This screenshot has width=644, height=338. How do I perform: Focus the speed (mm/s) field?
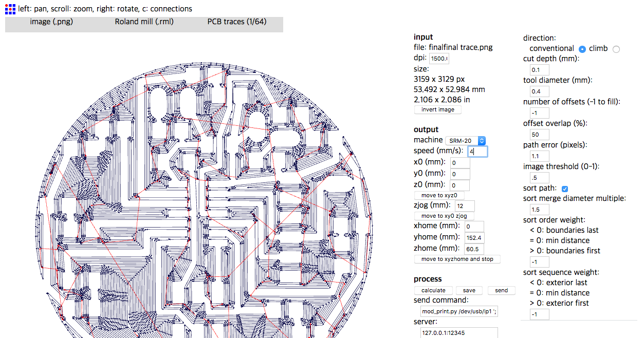coord(477,152)
